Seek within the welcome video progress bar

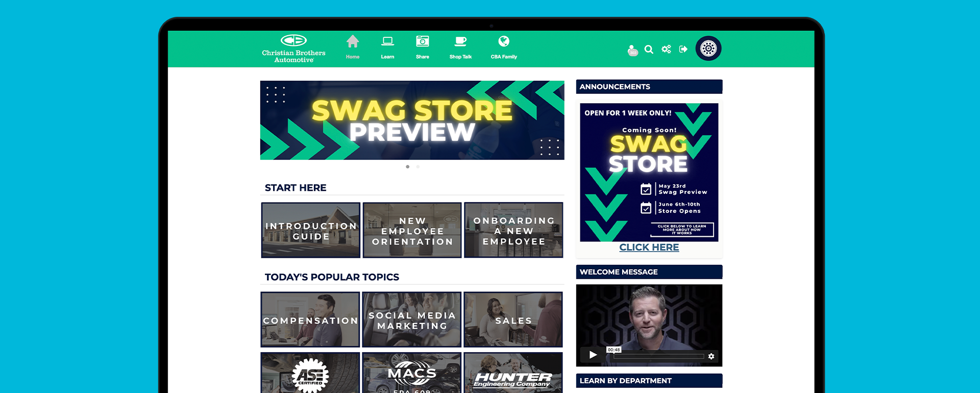(658, 356)
